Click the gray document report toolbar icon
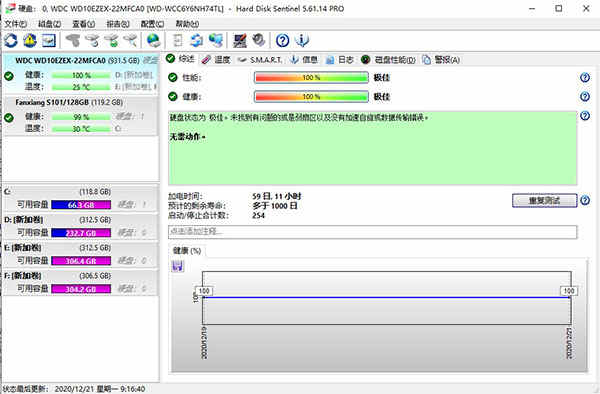Viewport: 600px width, 394px height. (x=178, y=40)
